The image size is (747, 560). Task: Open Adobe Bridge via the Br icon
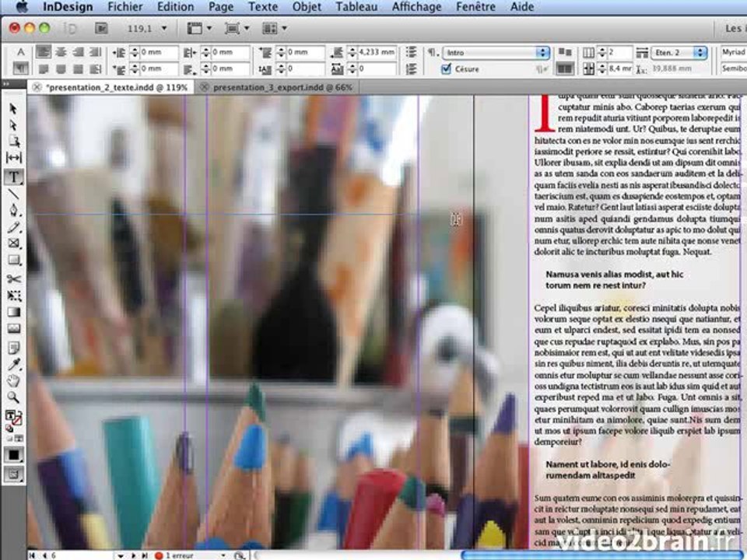tap(100, 29)
